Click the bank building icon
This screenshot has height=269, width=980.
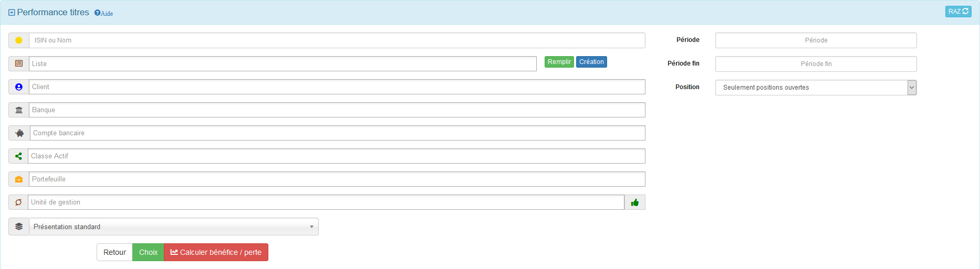pos(19,110)
